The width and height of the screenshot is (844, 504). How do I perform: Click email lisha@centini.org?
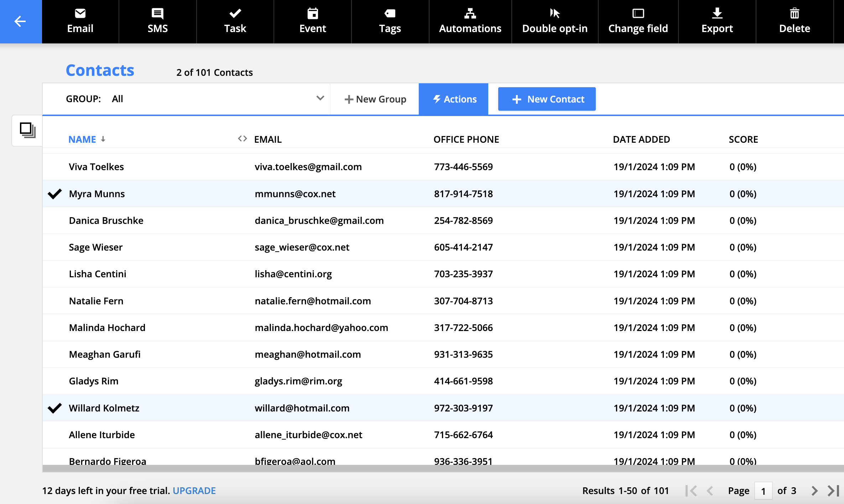[x=293, y=274]
